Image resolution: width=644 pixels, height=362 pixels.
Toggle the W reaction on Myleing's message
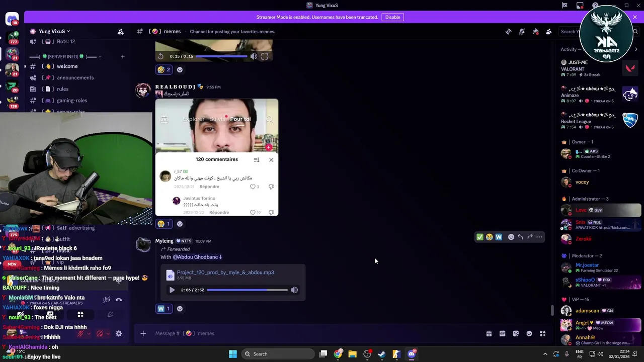coord(164,309)
